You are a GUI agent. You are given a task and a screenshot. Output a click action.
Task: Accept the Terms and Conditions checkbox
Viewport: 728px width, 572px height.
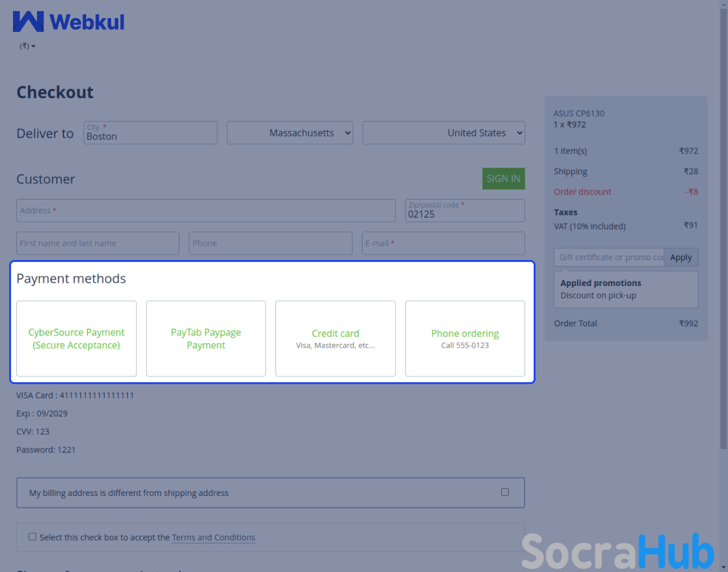point(32,537)
